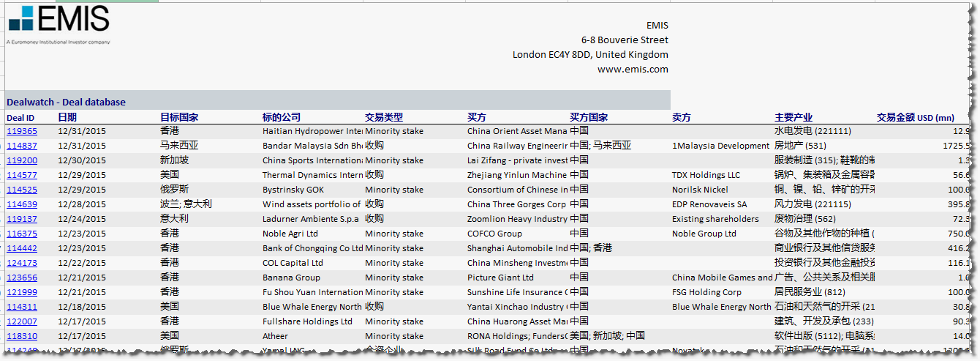The image size is (980, 361).
Task: Open deal ID 114837 link
Action: point(22,146)
